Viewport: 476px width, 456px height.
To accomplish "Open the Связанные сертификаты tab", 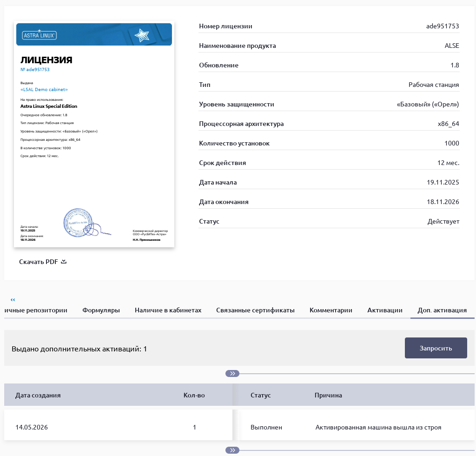I will (x=255, y=310).
